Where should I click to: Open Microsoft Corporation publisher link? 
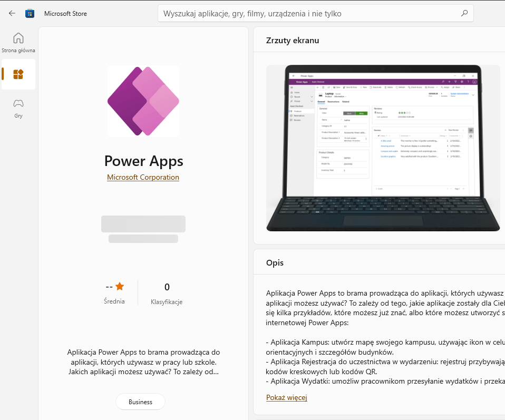click(143, 177)
